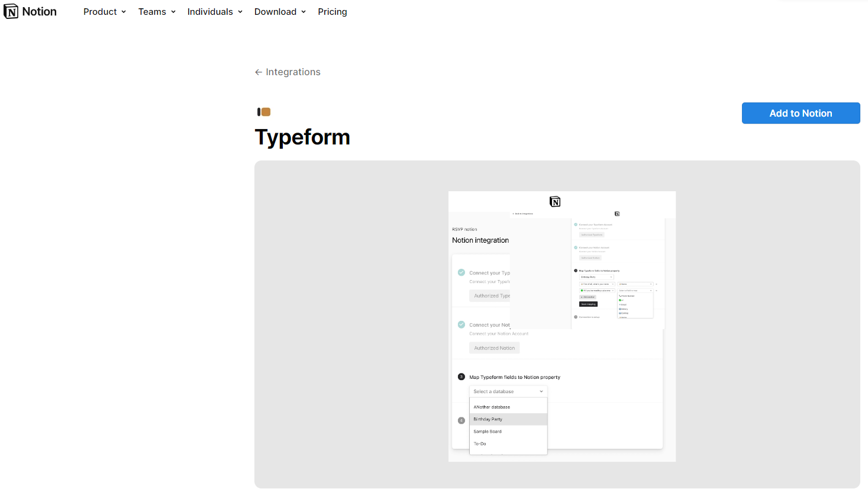
Task: Click 'Notion integration' text in preview
Action: [x=480, y=240]
